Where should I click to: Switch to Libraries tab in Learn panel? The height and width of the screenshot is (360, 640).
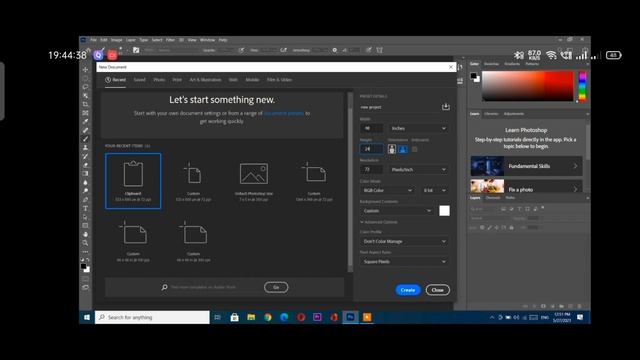coord(491,114)
